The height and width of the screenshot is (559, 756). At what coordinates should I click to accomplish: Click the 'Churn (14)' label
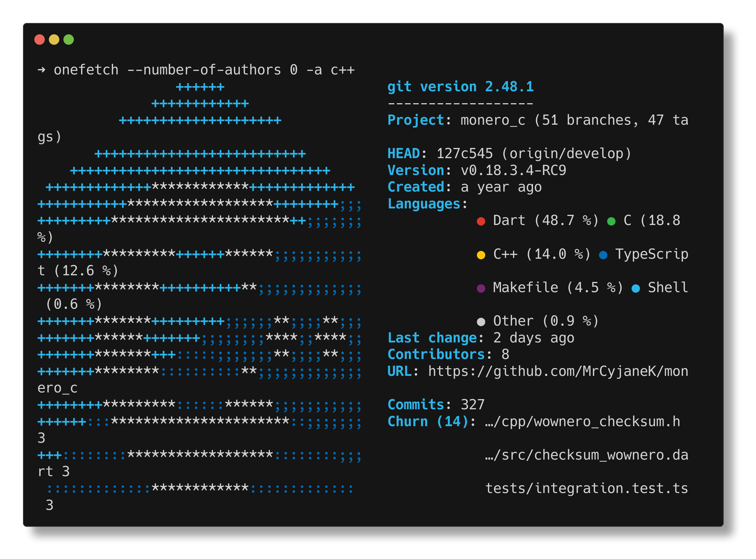[428, 421]
